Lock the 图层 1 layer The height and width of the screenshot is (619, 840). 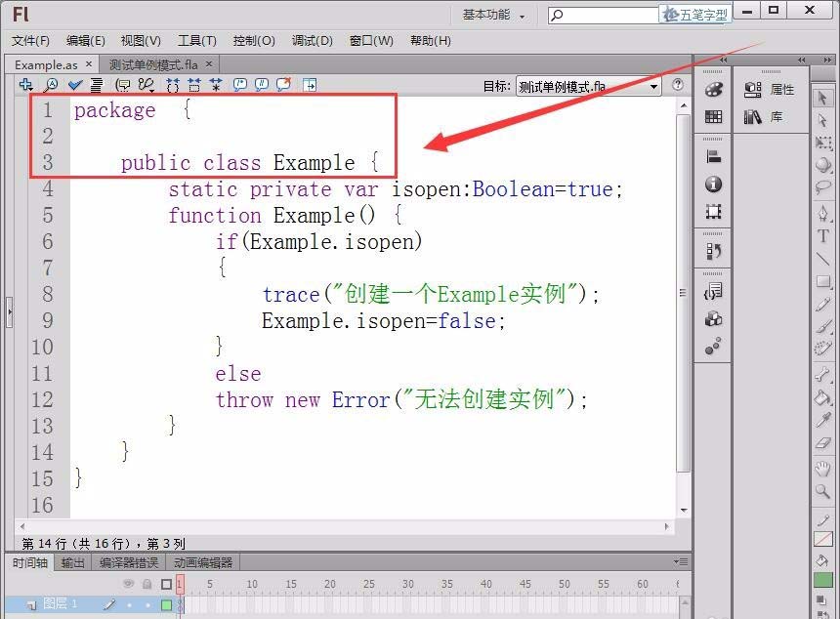[x=147, y=603]
